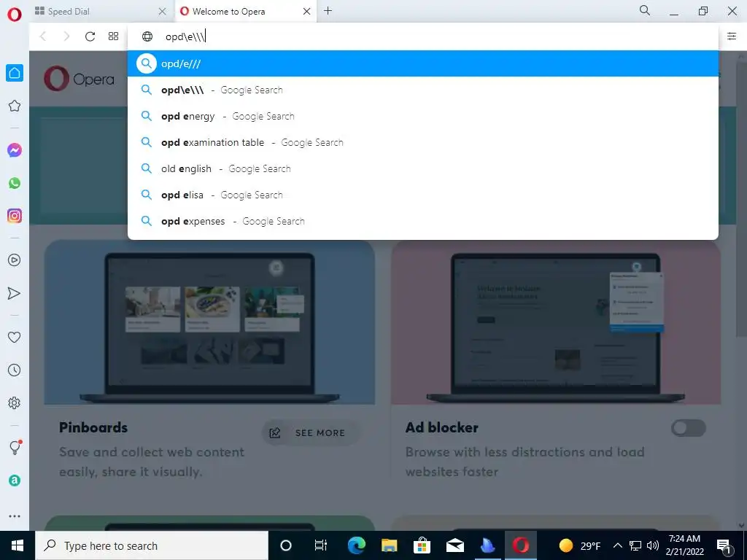Click the Ad blocker laptop preview image
This screenshot has height=560, width=747.
coord(556,322)
